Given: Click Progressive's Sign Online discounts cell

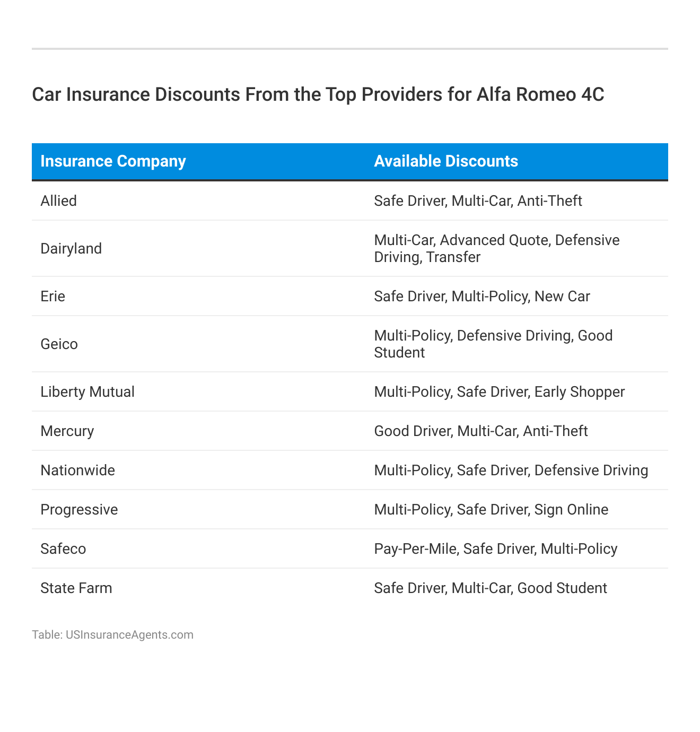Looking at the screenshot, I should [491, 510].
